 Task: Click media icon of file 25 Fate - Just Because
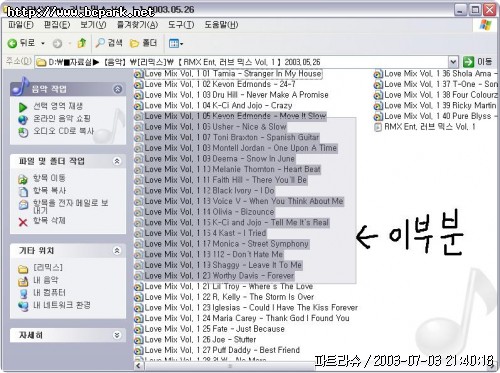pos(139,329)
